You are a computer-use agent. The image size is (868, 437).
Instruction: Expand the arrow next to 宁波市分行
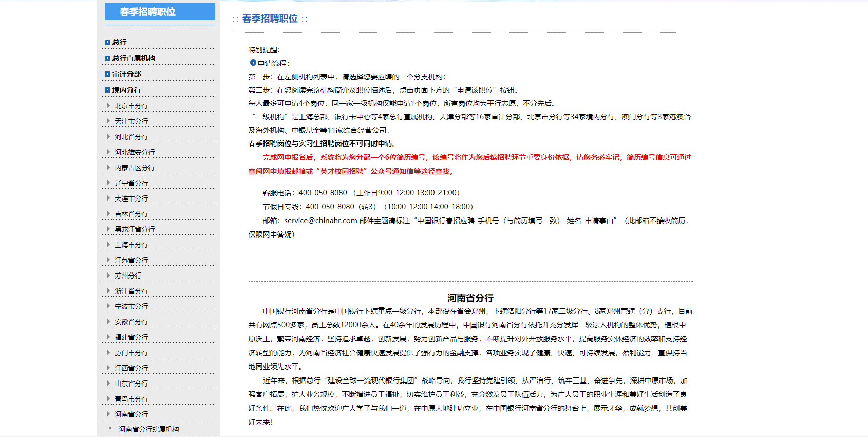108,306
